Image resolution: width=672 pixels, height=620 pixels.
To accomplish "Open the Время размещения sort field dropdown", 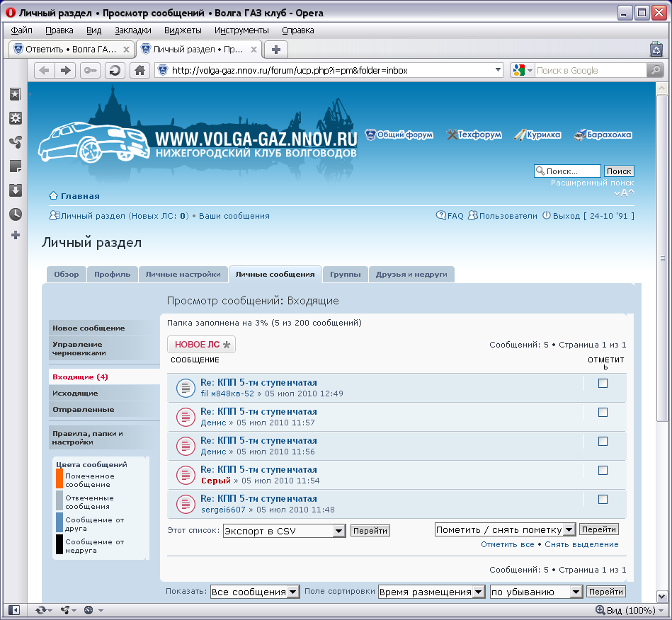I will pyautogui.click(x=479, y=592).
